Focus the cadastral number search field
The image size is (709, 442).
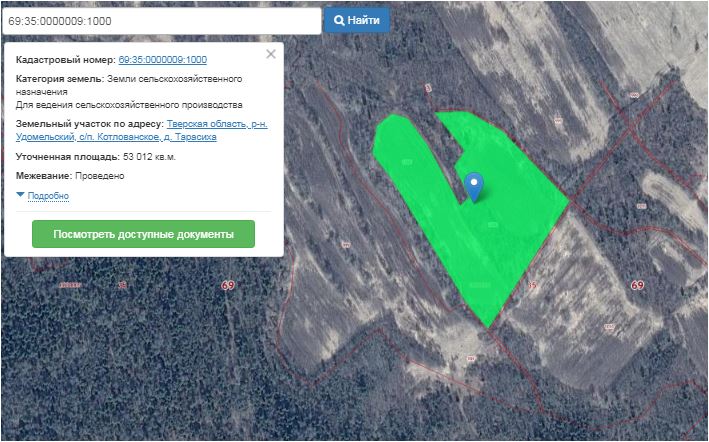click(160, 20)
